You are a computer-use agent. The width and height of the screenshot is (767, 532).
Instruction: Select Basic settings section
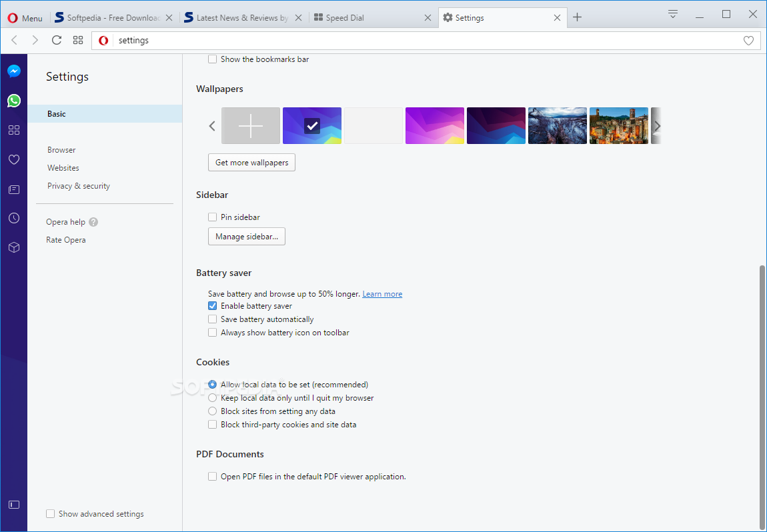(x=105, y=114)
